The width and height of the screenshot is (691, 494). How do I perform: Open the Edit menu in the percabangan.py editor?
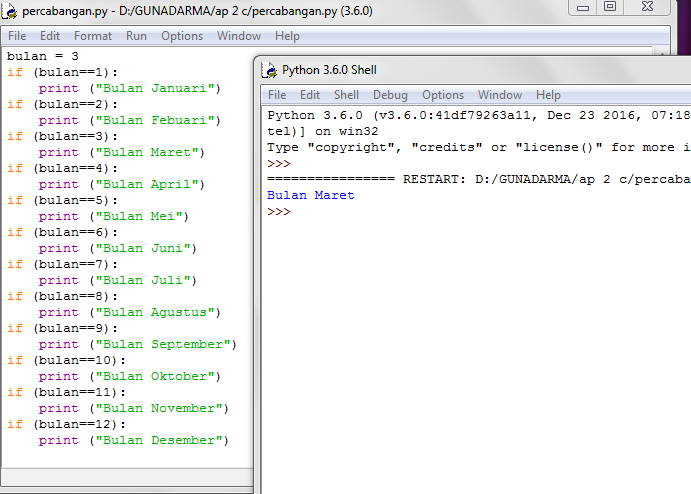[x=50, y=36]
